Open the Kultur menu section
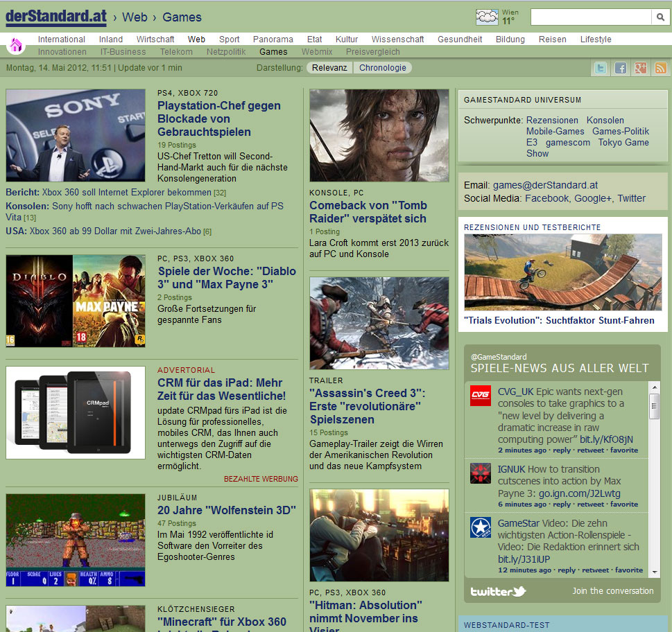 (x=347, y=39)
